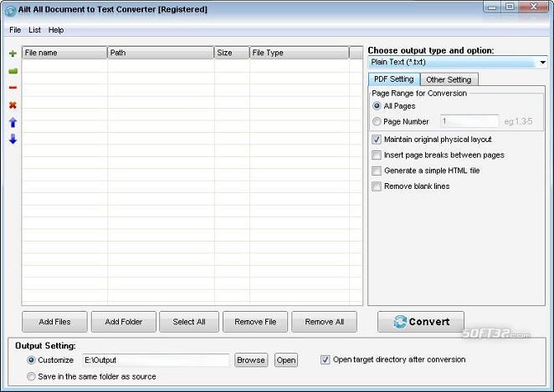
Task: Click the Remove File button
Action: pos(255,322)
